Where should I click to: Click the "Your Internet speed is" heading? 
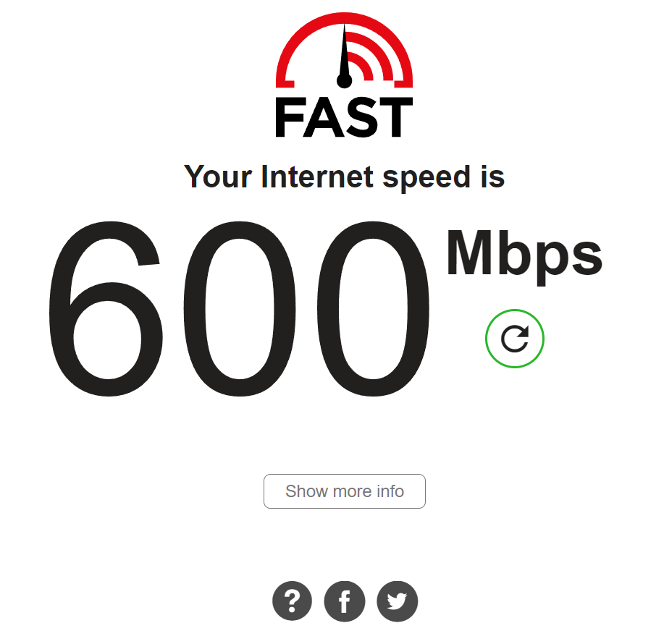click(344, 178)
